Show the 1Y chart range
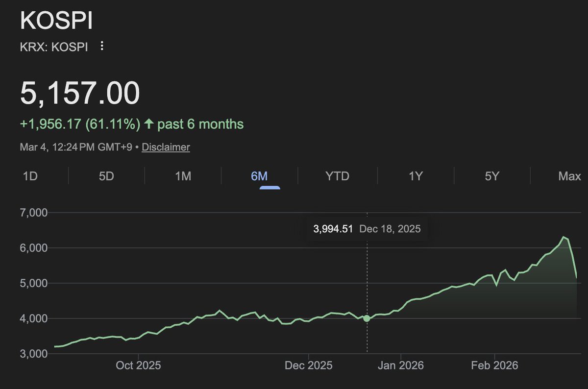The width and height of the screenshot is (588, 389). [416, 176]
